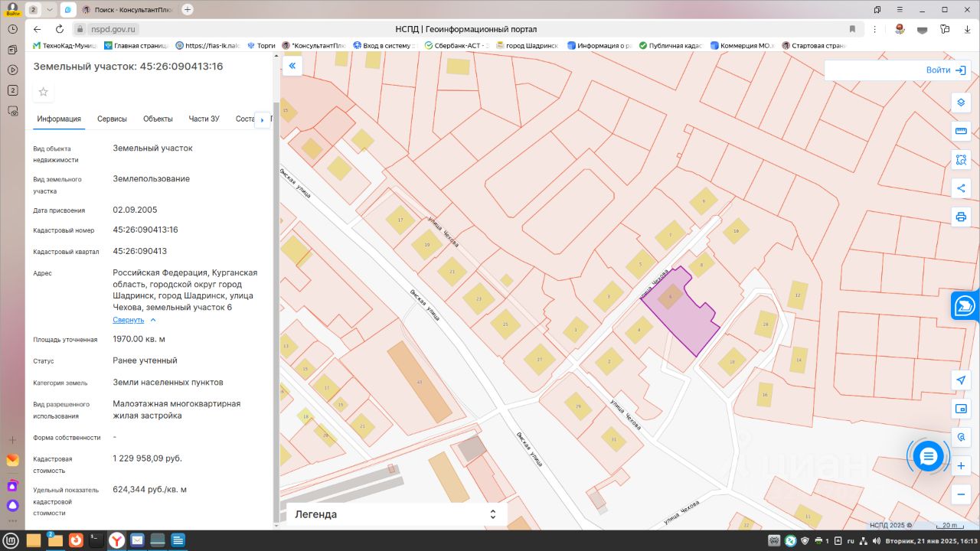Switch to the Сервисы tab
980x551 pixels.
tap(112, 119)
